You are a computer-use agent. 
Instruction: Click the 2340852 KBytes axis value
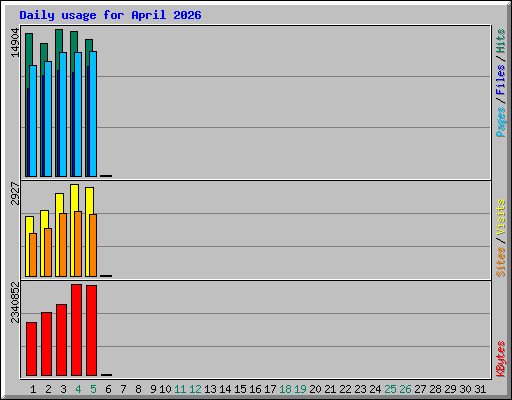click(x=15, y=303)
